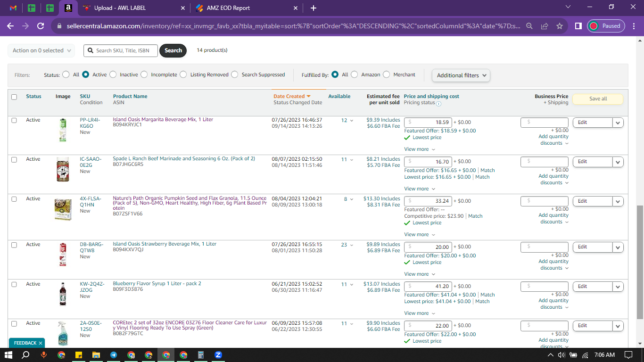Image resolution: width=644 pixels, height=362 pixels.
Task: Toggle the select-all products checkbox
Action: pyautogui.click(x=14, y=97)
